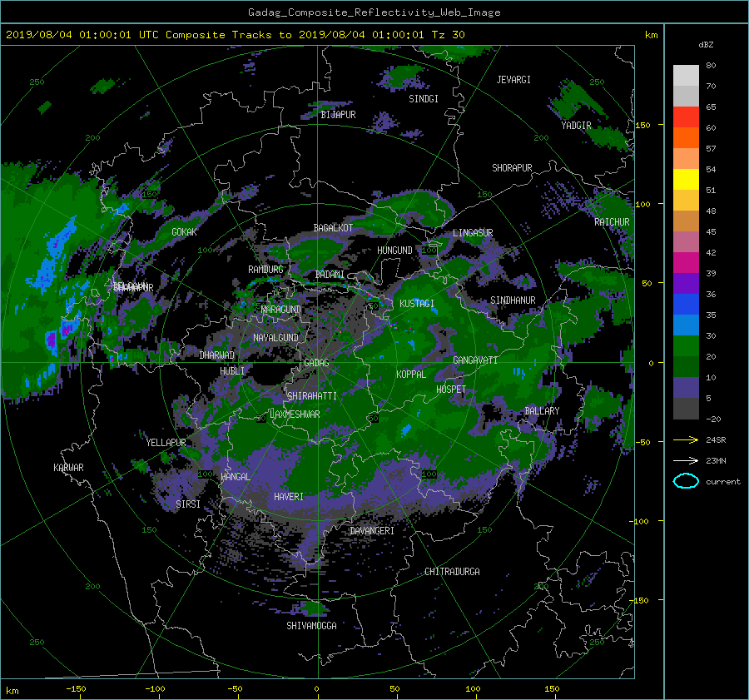Click the white 23MN track arrow in legend
749x700 pixels.
pos(686,460)
